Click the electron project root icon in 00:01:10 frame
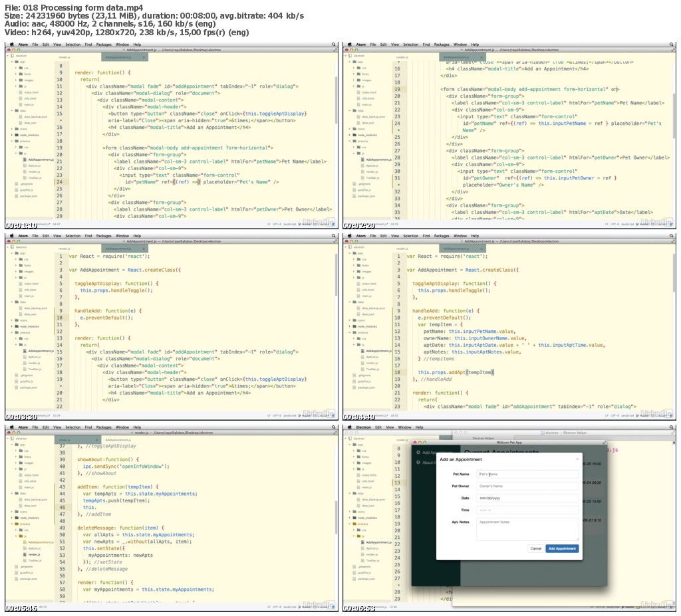 tap(13, 56)
